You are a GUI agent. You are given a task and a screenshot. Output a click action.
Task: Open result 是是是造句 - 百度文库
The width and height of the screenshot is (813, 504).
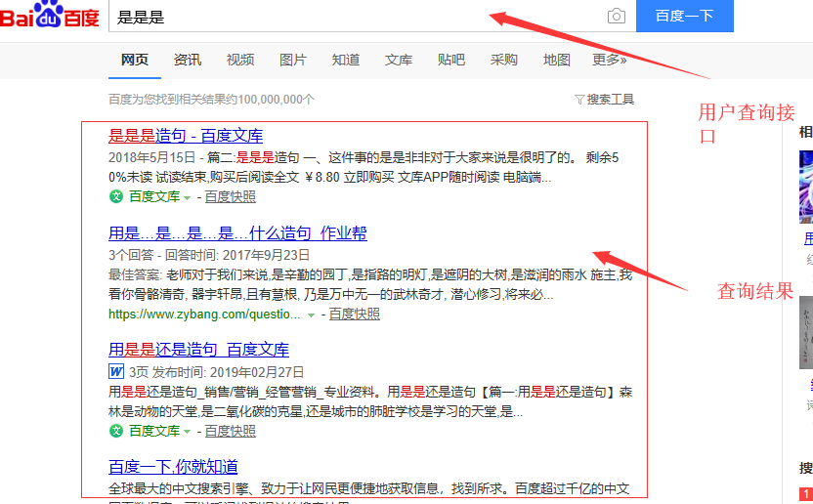[x=186, y=136]
